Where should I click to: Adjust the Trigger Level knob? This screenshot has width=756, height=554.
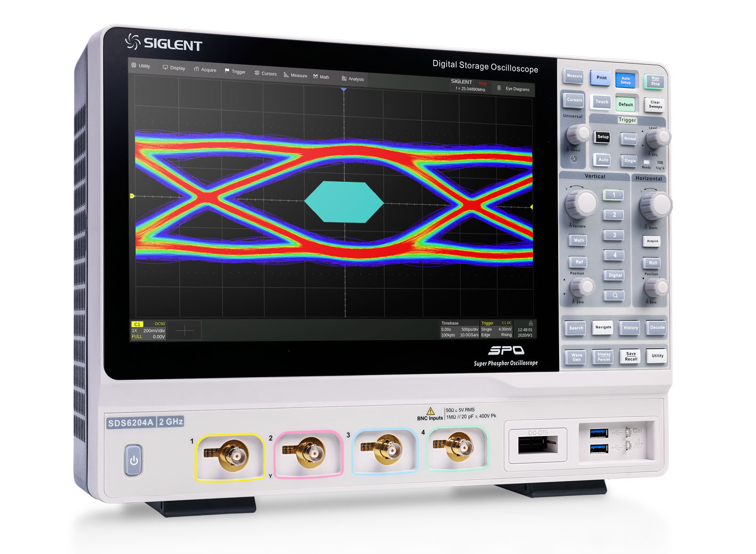click(658, 138)
